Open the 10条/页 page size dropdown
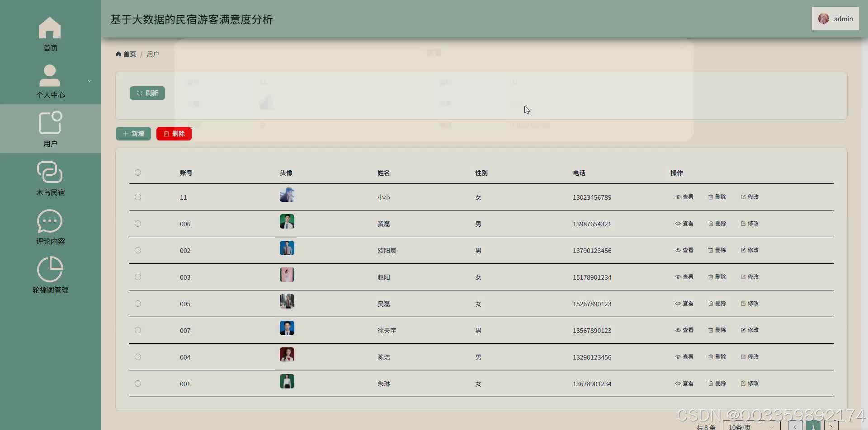This screenshot has height=430, width=868. pos(751,426)
